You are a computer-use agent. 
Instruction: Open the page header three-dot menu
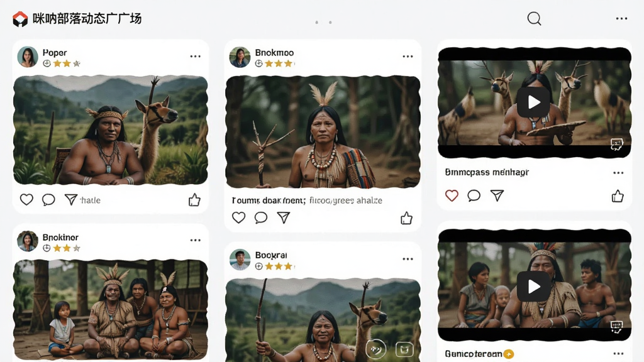point(621,18)
